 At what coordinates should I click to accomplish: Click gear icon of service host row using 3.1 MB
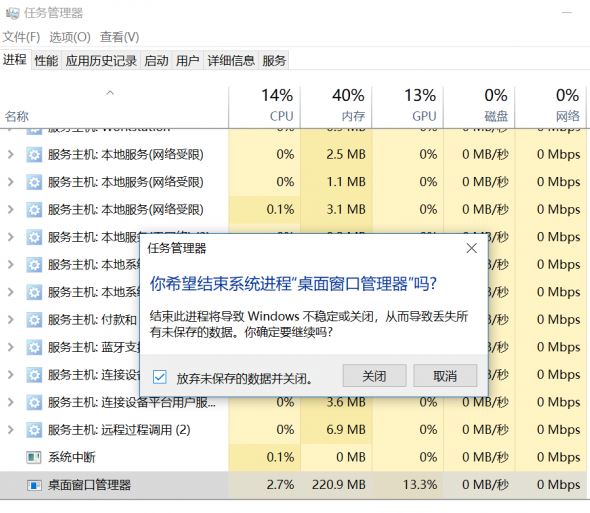pyautogui.click(x=34, y=210)
